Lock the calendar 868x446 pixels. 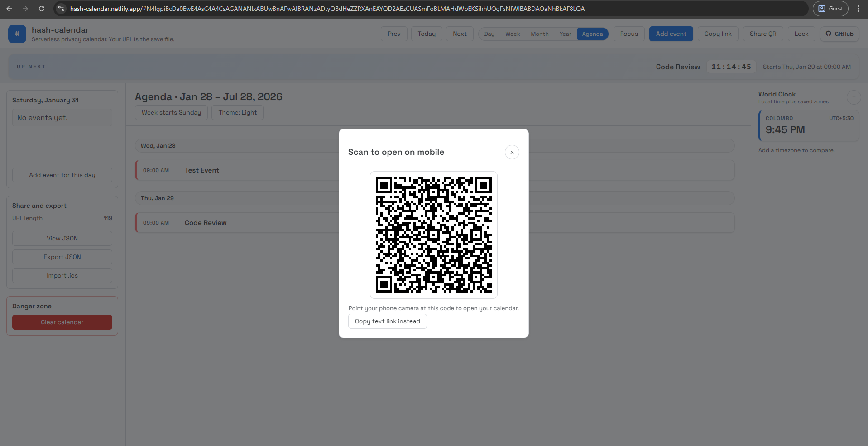coord(801,34)
